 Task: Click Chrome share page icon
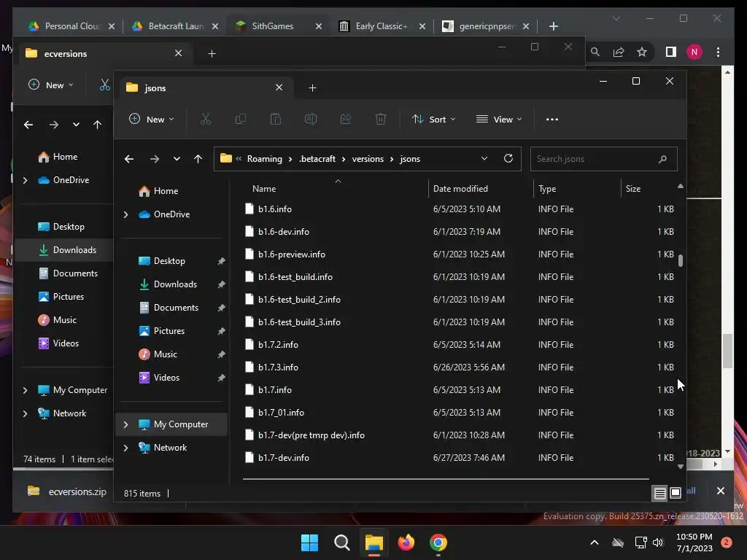coord(619,52)
